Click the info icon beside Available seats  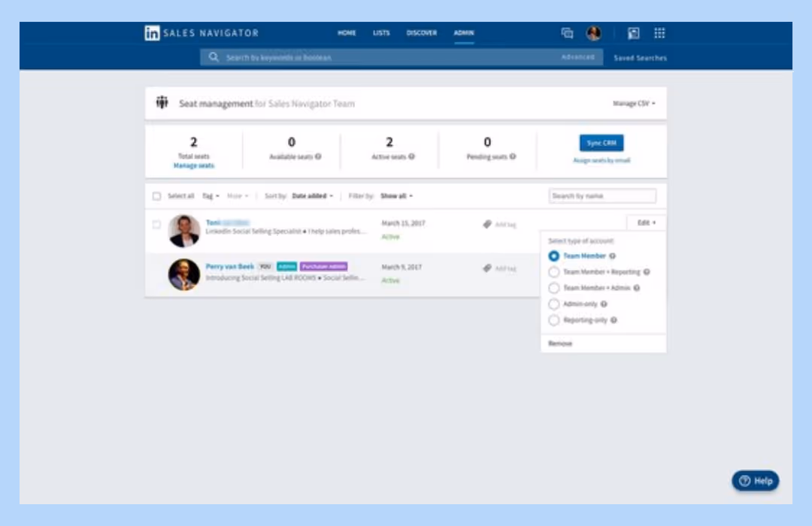pos(318,156)
